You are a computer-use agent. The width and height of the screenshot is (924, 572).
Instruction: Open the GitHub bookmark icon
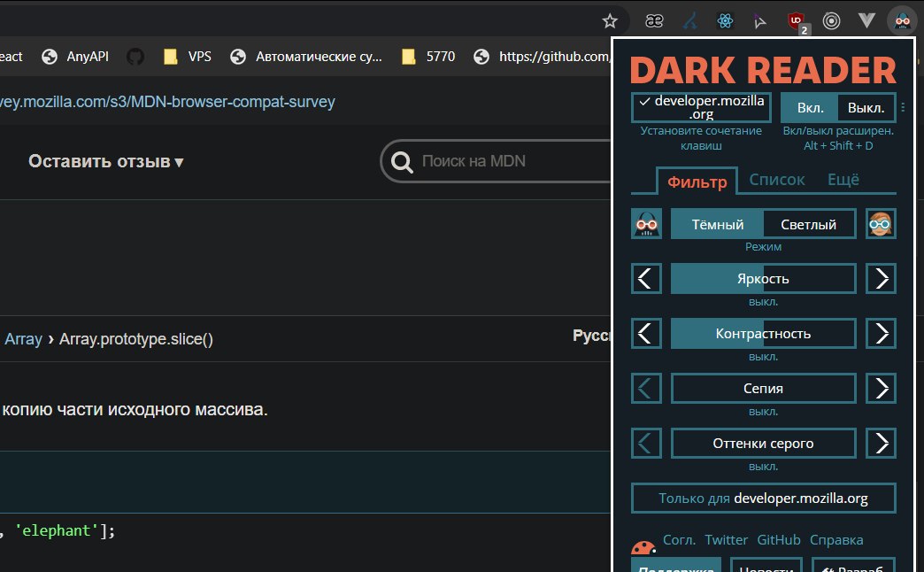(135, 57)
